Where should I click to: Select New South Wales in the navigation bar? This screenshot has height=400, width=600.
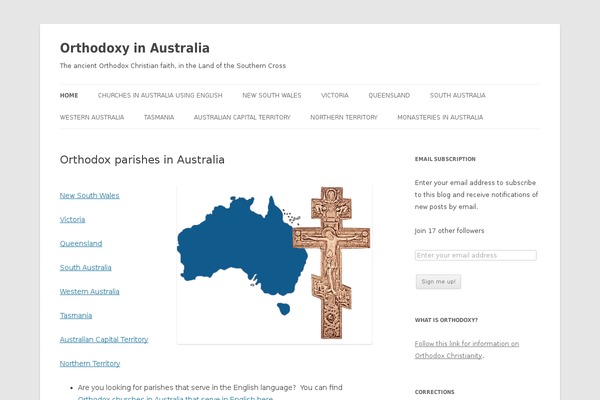272,95
